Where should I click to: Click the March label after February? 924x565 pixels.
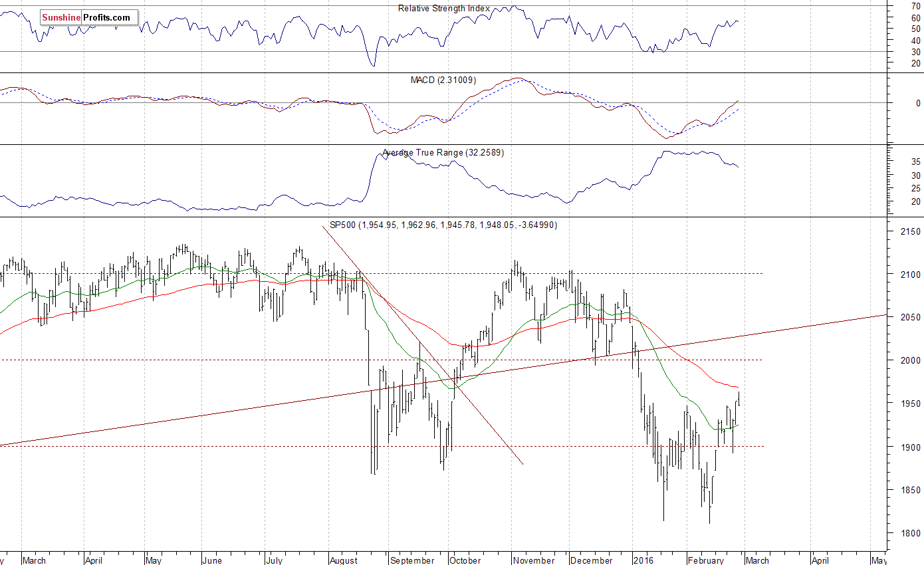[x=757, y=560]
